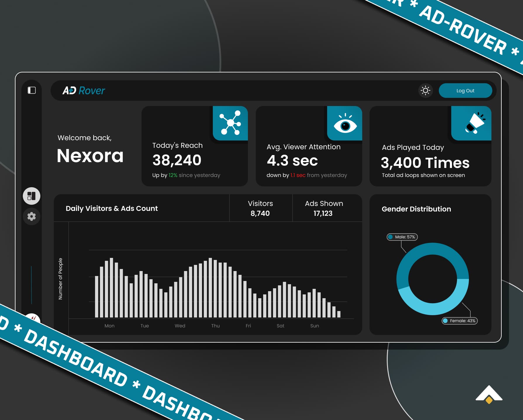Open settings via the gear icon

point(32,216)
